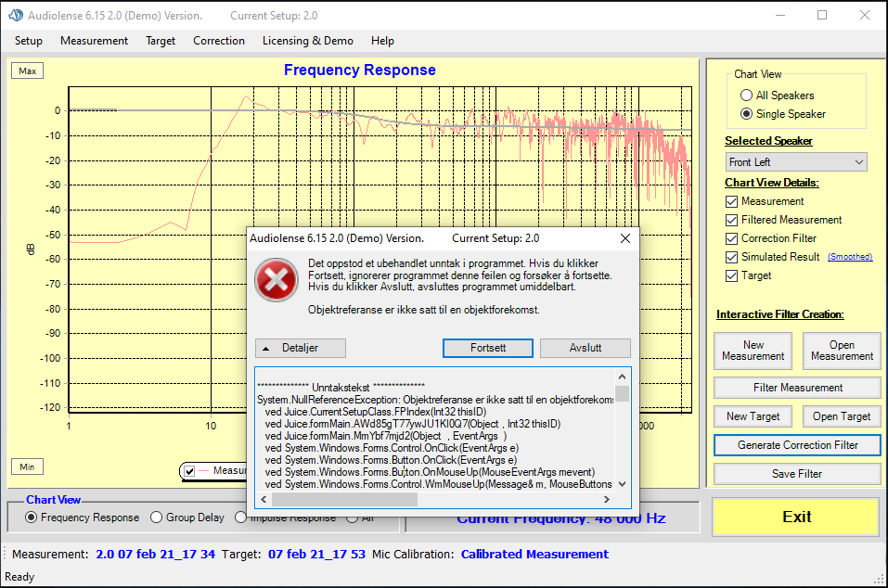Click the horizontal scrollbar thumb in details
The height and width of the screenshot is (588, 888).
point(344,499)
